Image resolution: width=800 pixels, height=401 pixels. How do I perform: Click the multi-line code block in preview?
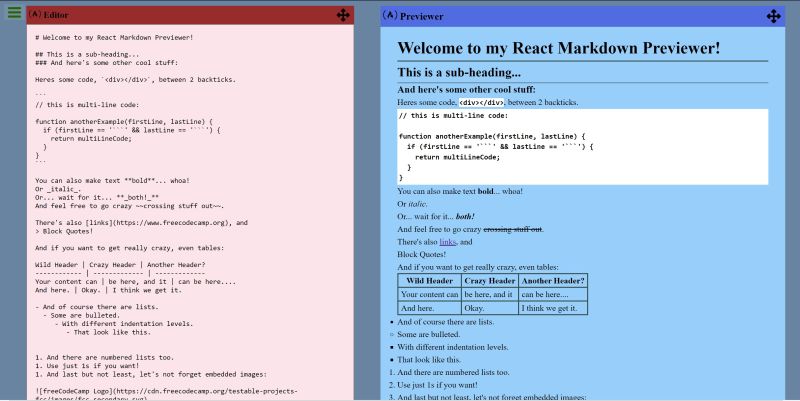(x=583, y=146)
